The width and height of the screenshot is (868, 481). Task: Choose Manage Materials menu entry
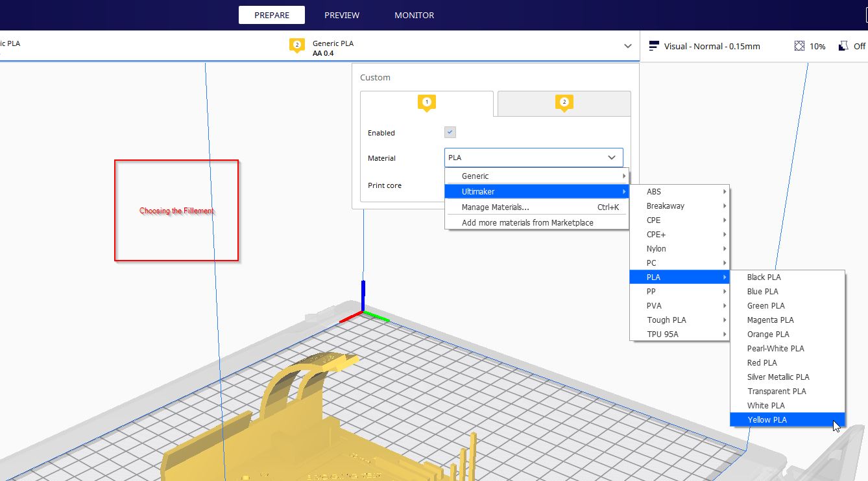point(536,207)
